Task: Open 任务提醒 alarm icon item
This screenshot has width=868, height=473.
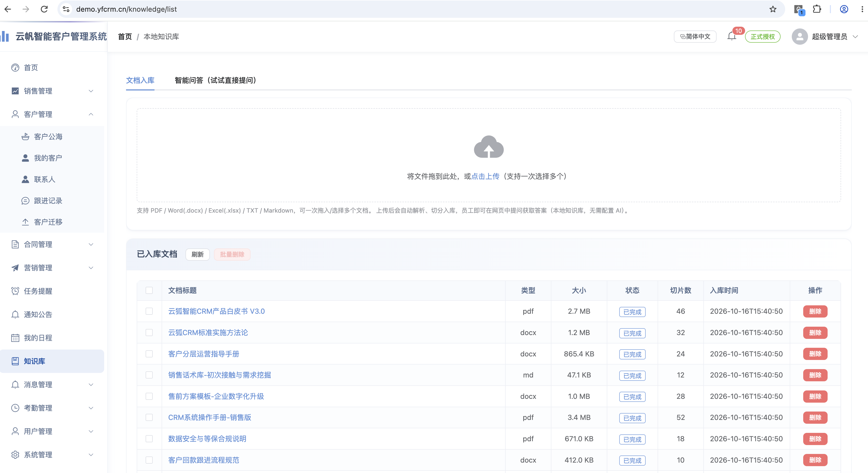Action: pos(52,291)
